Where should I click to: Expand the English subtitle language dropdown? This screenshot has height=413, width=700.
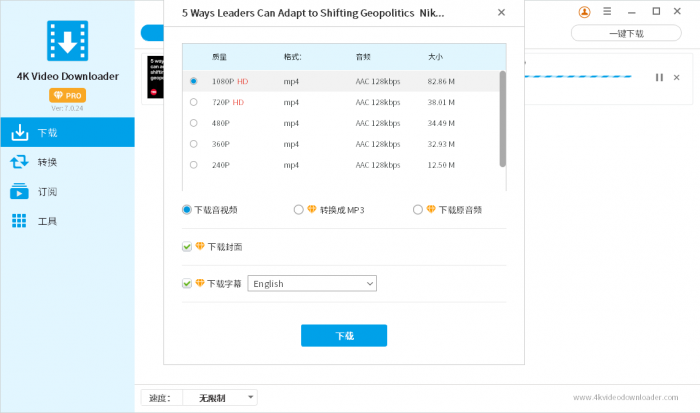click(312, 284)
